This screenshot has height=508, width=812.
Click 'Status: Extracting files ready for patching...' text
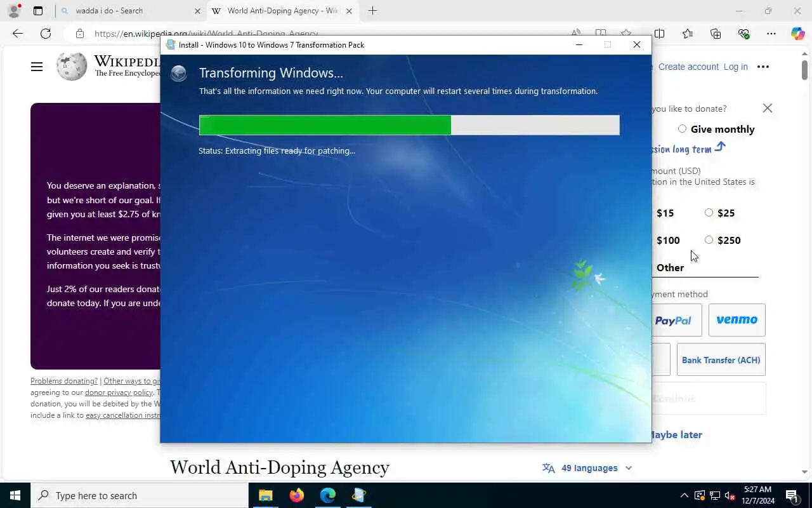[277, 151]
